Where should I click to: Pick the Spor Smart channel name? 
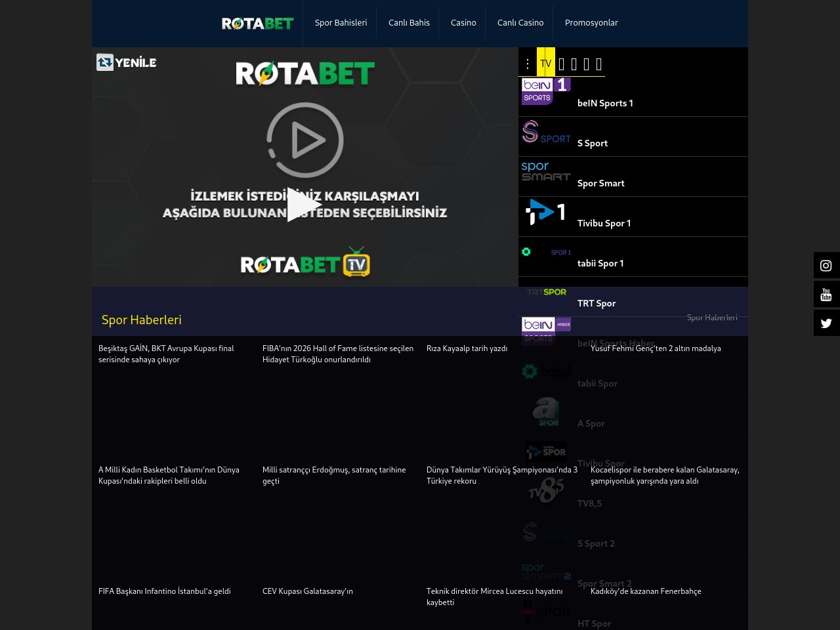tap(601, 184)
